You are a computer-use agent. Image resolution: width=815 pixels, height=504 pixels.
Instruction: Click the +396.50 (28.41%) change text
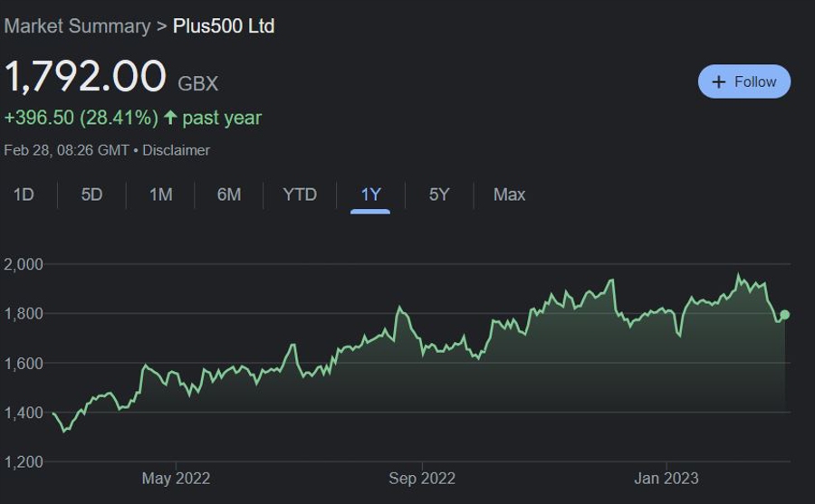pyautogui.click(x=81, y=118)
